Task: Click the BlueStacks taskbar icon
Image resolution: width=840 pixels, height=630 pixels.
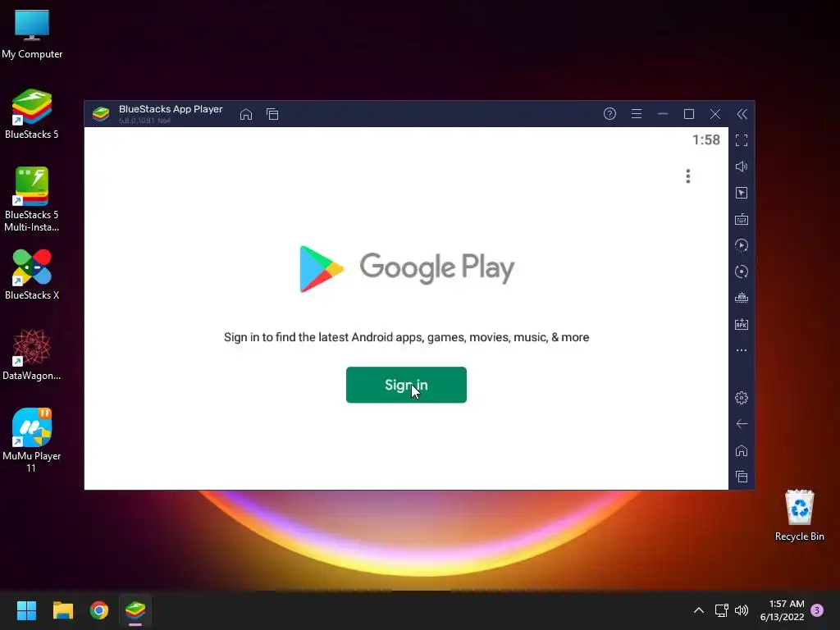Action: click(x=135, y=610)
